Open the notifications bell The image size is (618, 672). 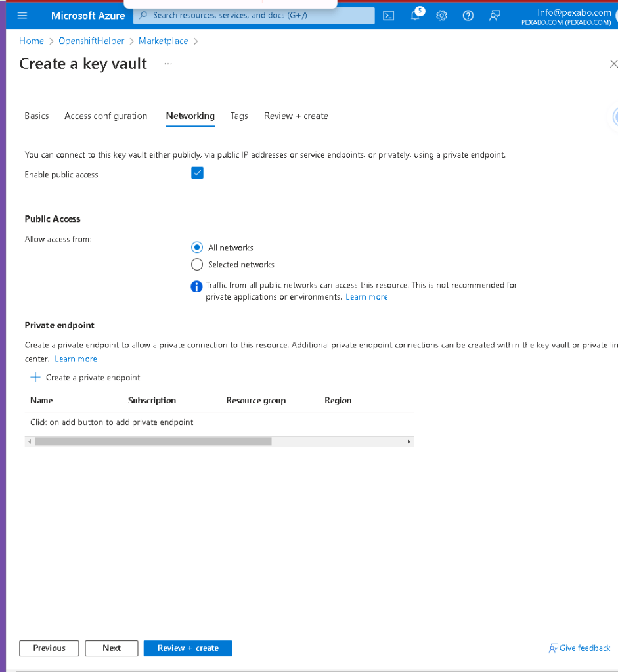click(x=415, y=15)
